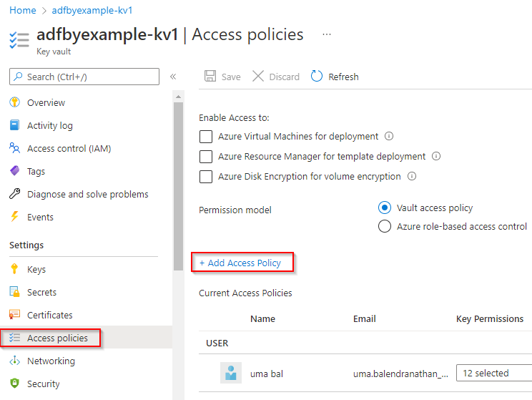Click the Discard button label
Image resolution: width=532 pixels, height=400 pixels.
[285, 77]
